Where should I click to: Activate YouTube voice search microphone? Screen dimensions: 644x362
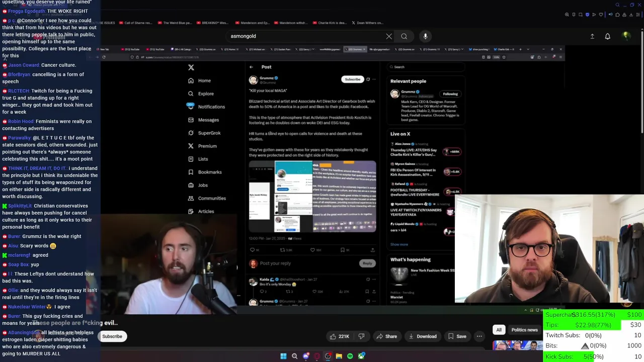(425, 36)
